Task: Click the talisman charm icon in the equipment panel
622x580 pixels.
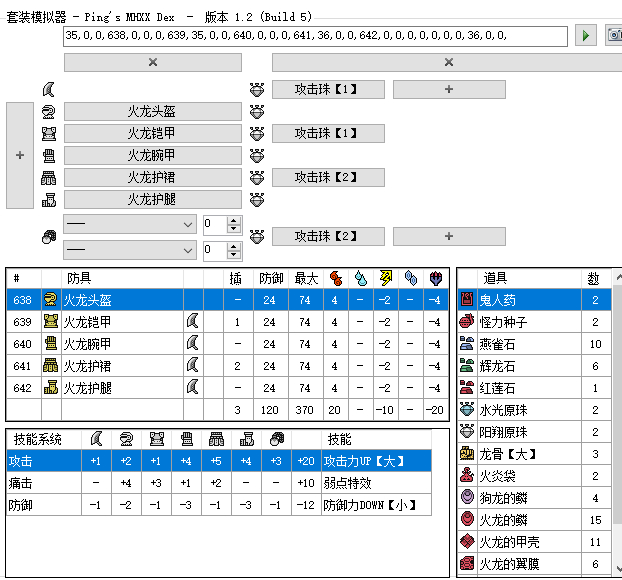Action: coord(48,237)
